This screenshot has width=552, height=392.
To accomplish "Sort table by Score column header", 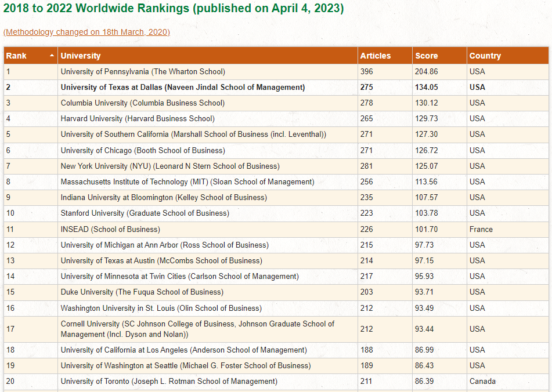I will tap(426, 56).
